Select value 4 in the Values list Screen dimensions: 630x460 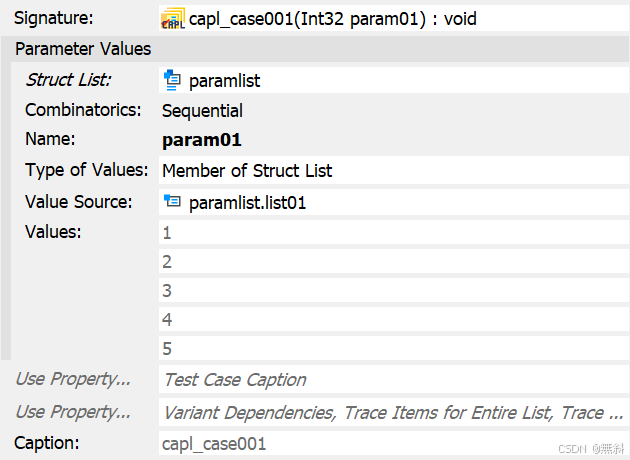[x=392, y=320]
